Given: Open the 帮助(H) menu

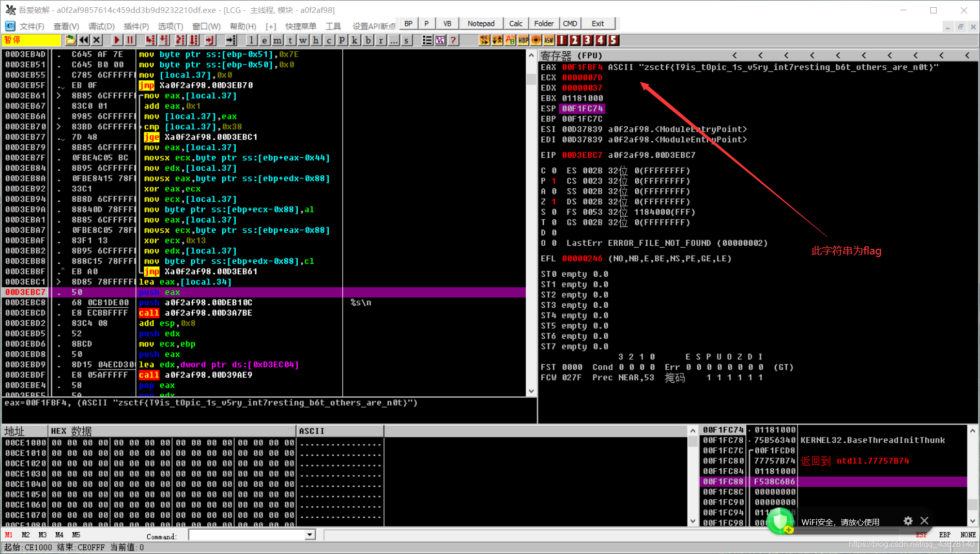Looking at the screenshot, I should tap(243, 26).
